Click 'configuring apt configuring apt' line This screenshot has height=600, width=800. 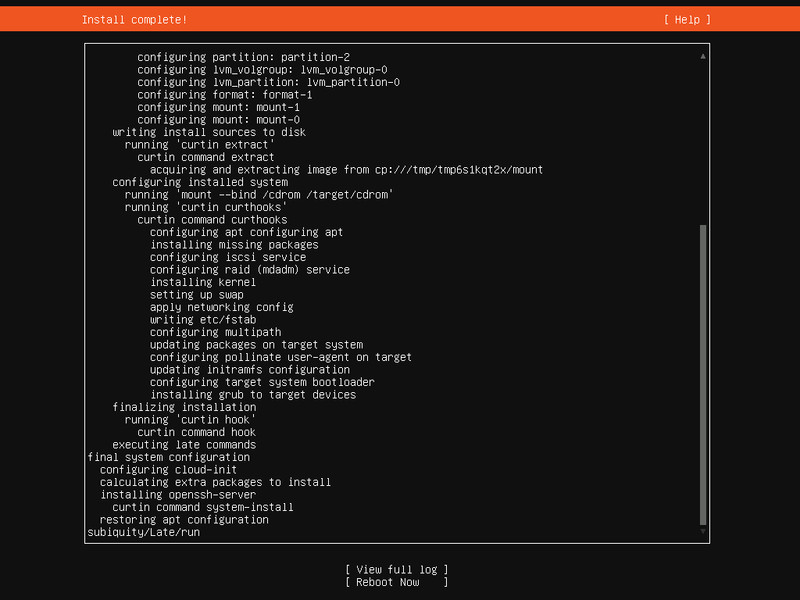[246, 232]
